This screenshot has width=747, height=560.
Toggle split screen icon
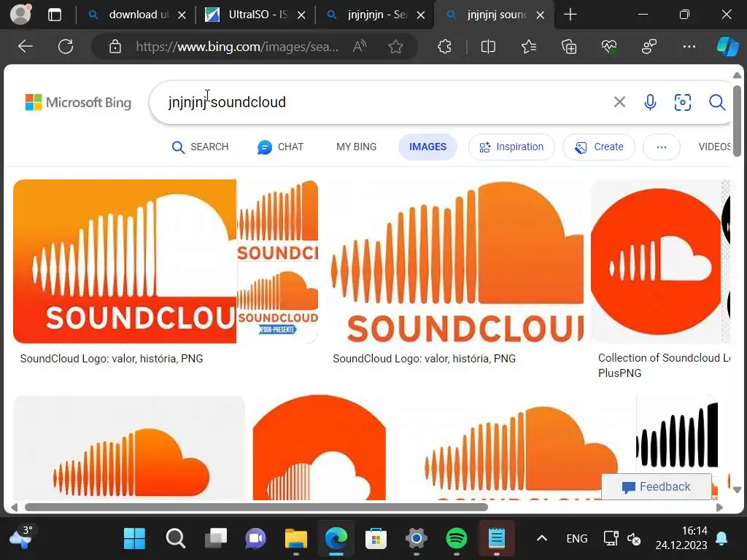(x=488, y=47)
